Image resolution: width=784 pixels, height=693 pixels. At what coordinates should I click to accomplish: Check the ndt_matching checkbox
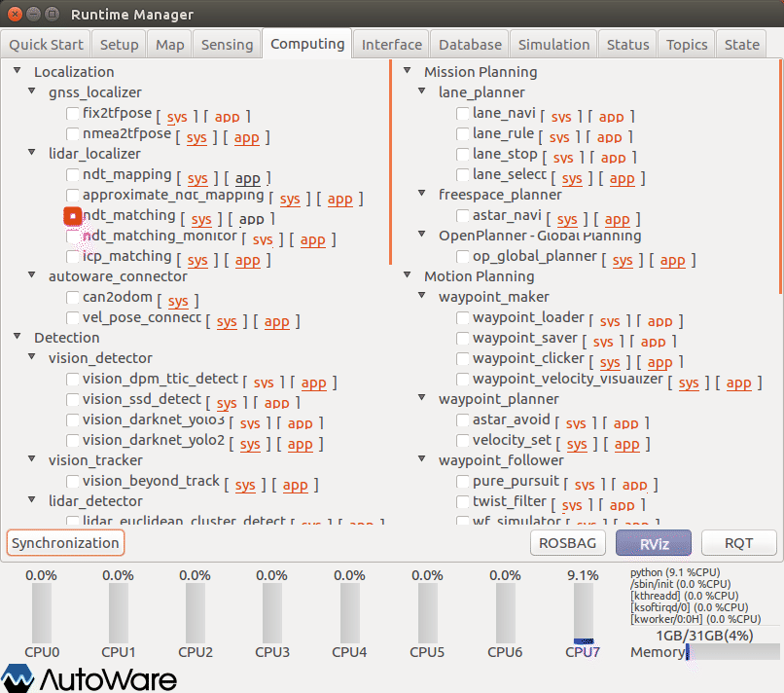click(73, 216)
